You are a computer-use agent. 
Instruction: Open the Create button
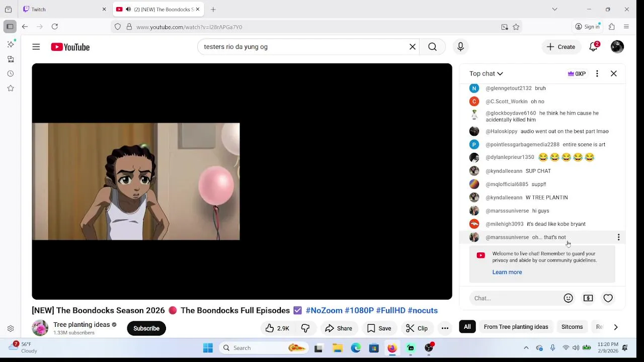(x=561, y=47)
